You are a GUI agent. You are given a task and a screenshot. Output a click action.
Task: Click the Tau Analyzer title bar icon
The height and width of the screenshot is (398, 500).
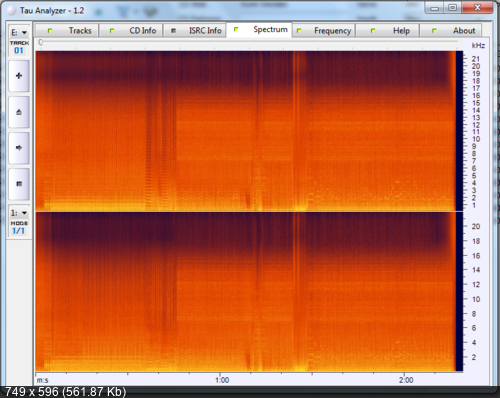click(x=11, y=11)
